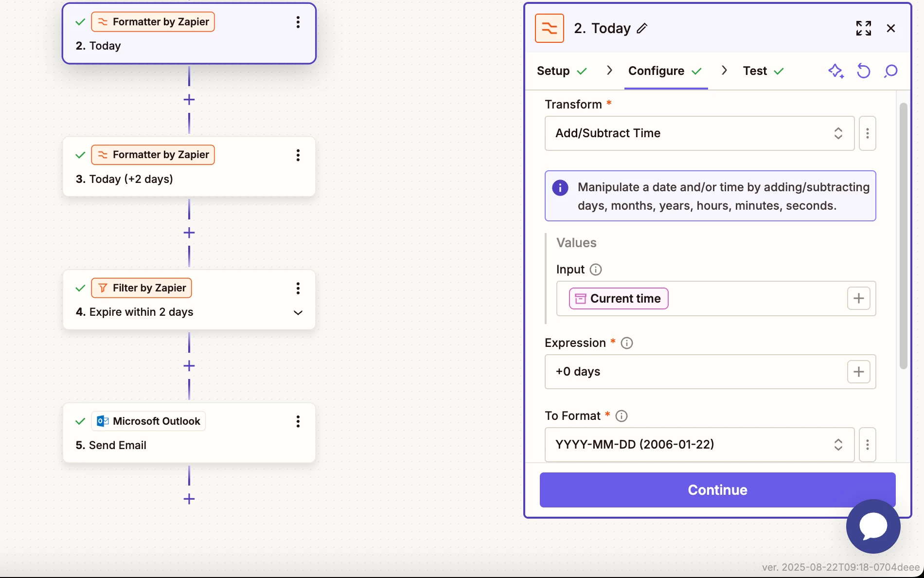924x578 pixels.
Task: Select the Filter by Zapier badge
Action: [x=142, y=288]
